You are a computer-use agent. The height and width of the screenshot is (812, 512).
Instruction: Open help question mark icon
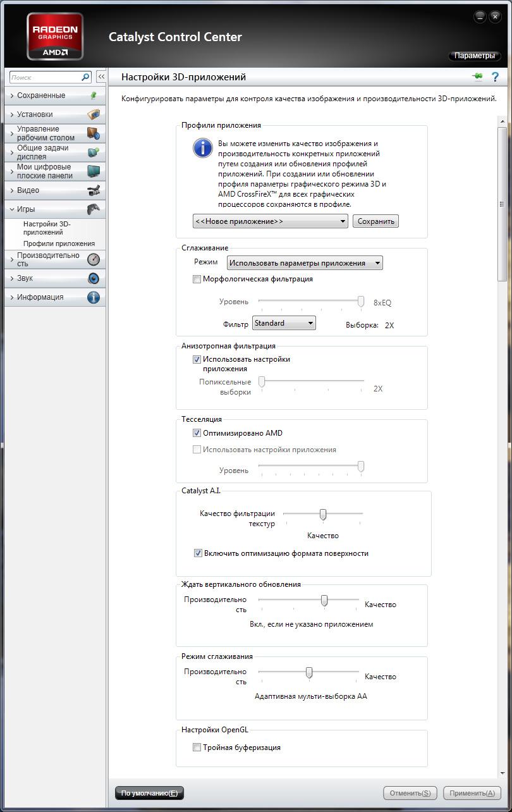[x=496, y=77]
